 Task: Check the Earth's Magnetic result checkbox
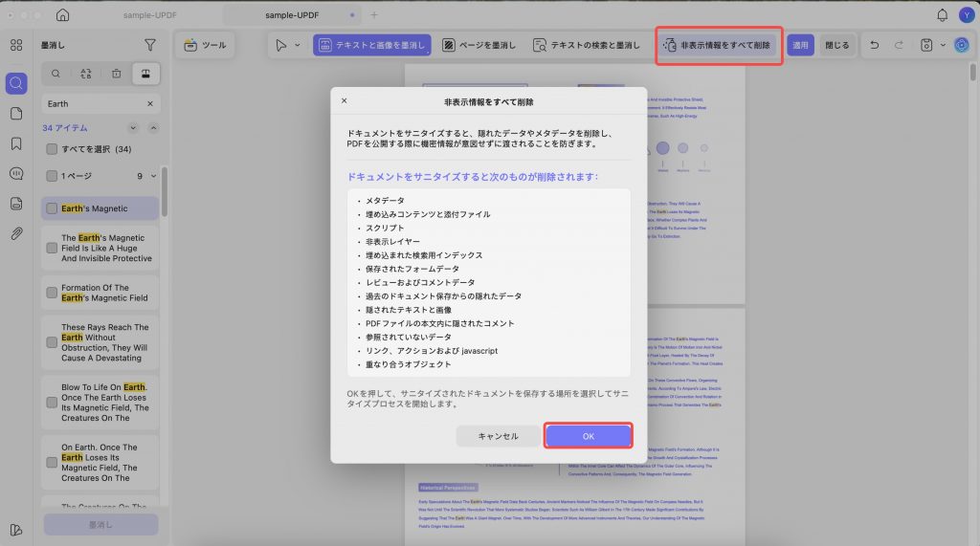pyautogui.click(x=52, y=208)
